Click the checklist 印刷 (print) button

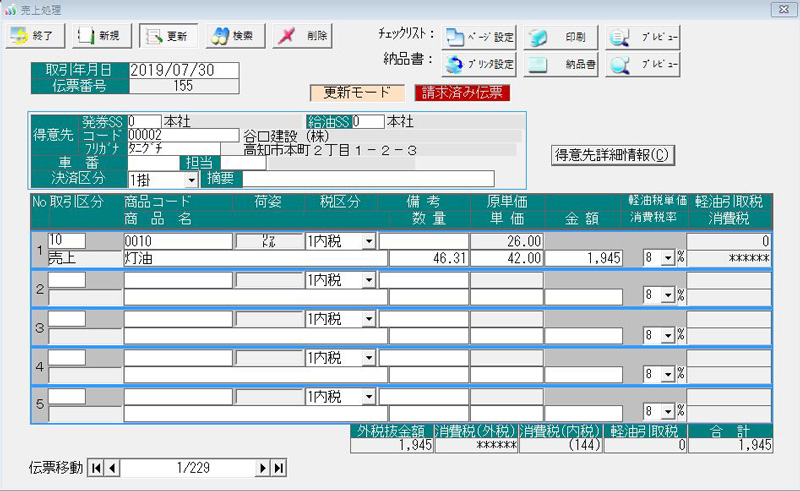tap(562, 38)
